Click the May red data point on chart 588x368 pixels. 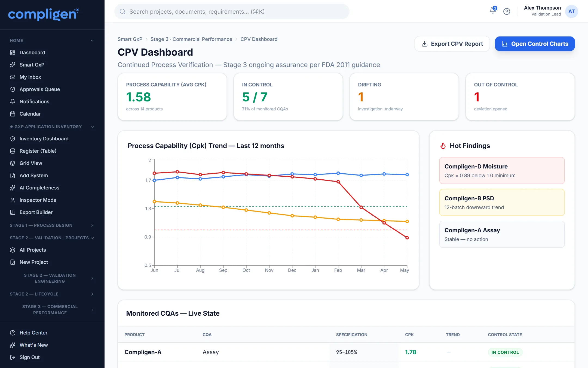click(407, 238)
